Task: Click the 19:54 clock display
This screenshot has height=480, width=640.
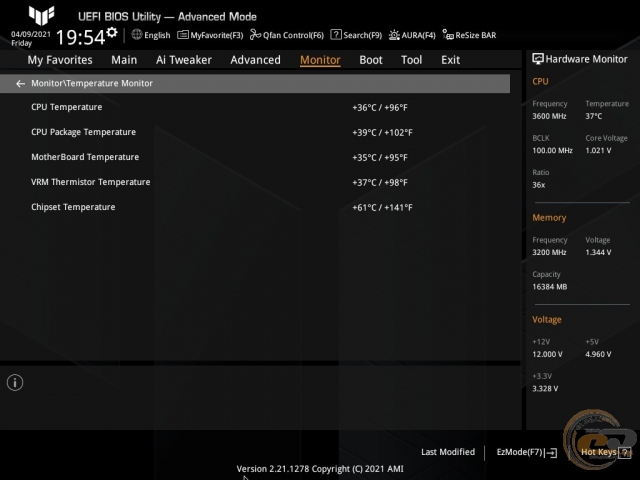Action: tap(80, 37)
